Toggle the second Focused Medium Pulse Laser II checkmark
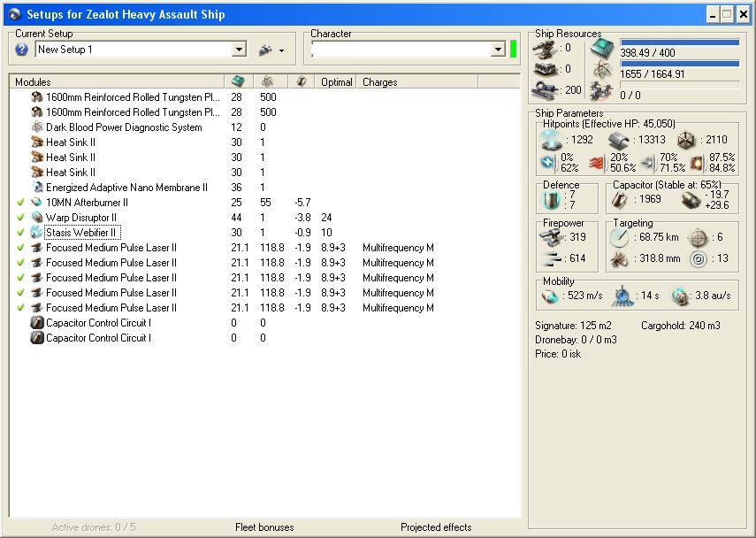The width and height of the screenshot is (756, 538). pyautogui.click(x=20, y=263)
